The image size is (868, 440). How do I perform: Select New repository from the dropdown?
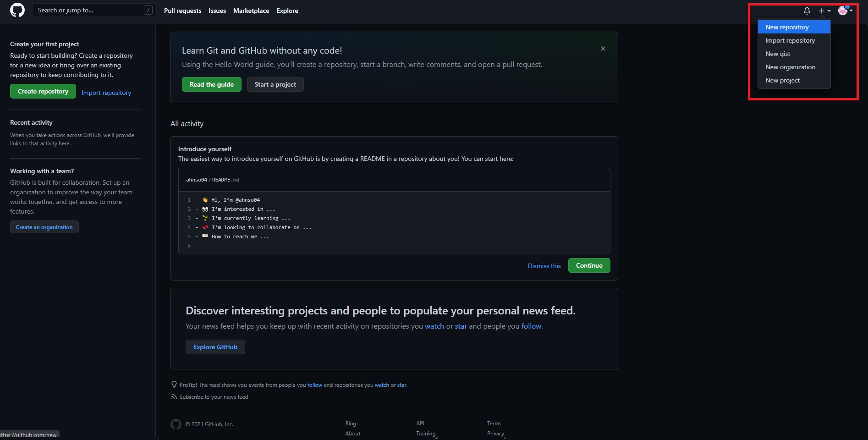tap(794, 27)
